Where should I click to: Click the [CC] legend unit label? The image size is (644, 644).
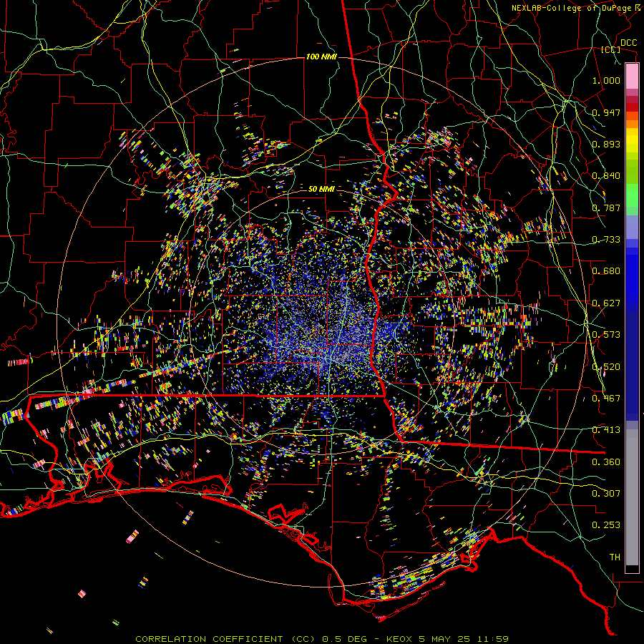click(611, 49)
